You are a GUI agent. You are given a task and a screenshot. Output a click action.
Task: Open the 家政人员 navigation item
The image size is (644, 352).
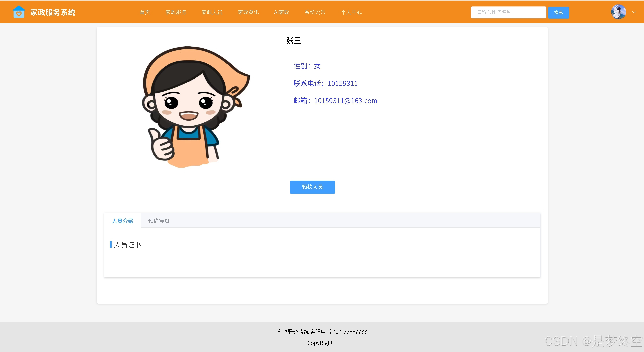click(212, 12)
